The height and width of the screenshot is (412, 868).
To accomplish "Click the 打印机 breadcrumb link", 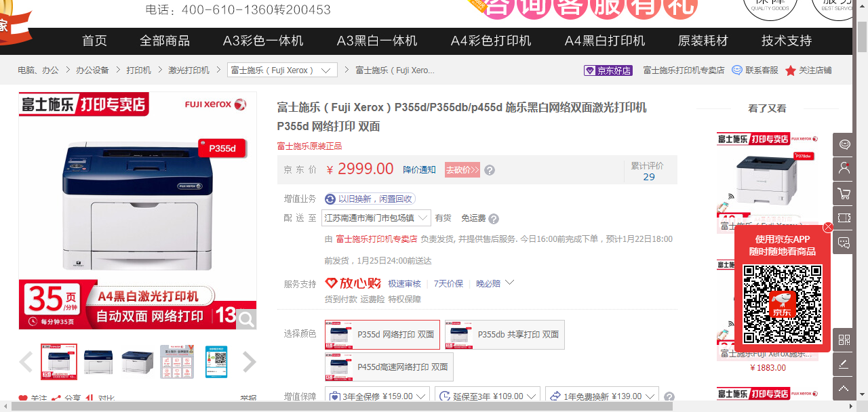I will click(x=138, y=70).
